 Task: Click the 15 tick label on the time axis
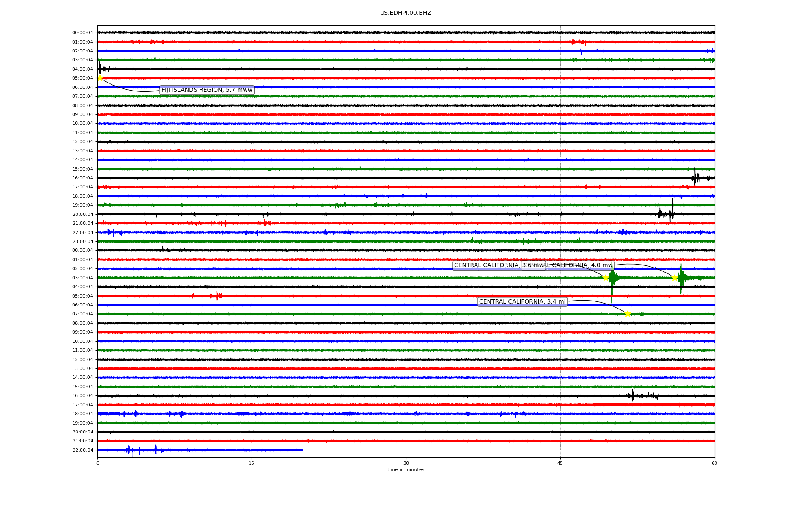[252, 463]
